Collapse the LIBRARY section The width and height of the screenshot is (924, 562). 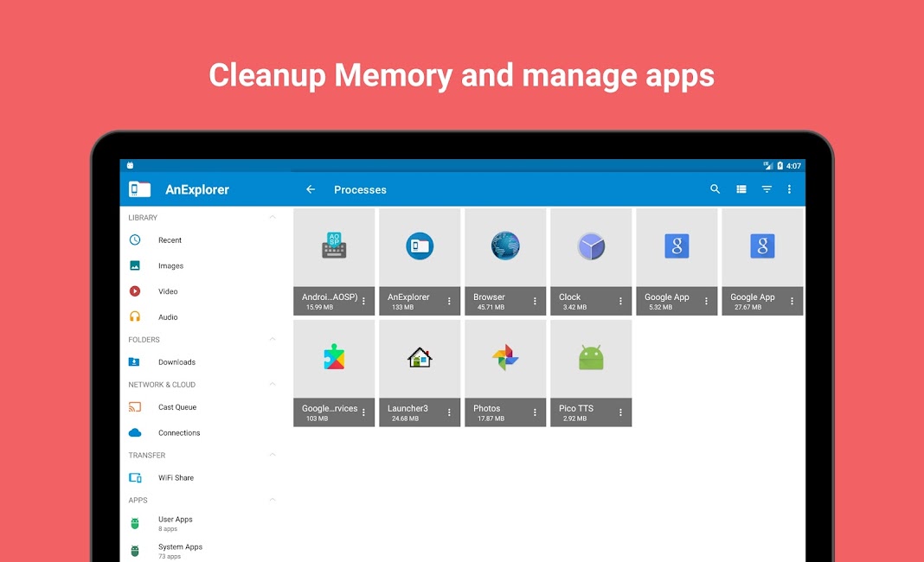(273, 217)
